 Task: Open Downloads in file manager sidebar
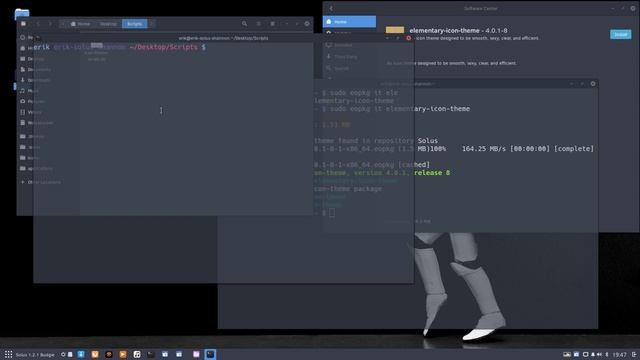pos(35,80)
